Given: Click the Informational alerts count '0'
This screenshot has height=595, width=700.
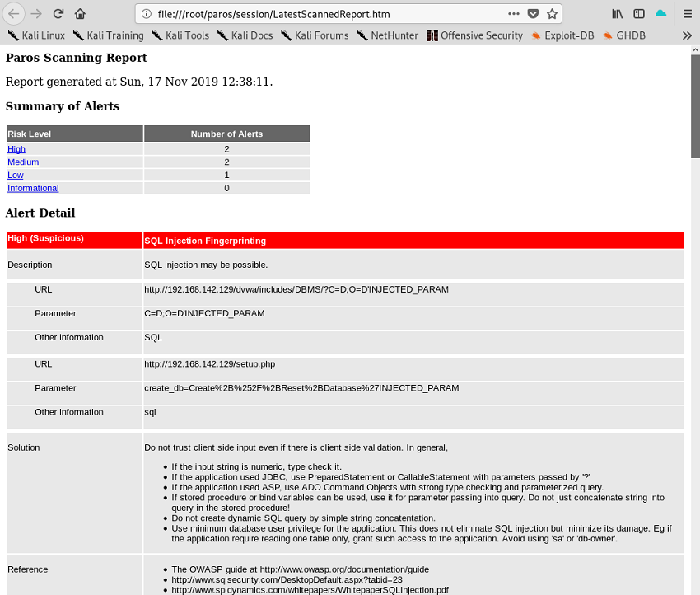Looking at the screenshot, I should pos(226,188).
